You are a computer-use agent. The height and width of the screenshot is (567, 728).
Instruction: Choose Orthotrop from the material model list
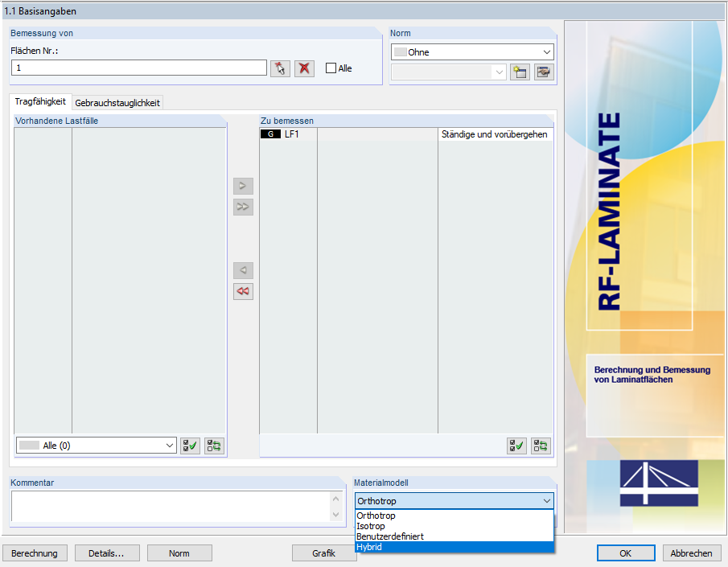(x=454, y=516)
